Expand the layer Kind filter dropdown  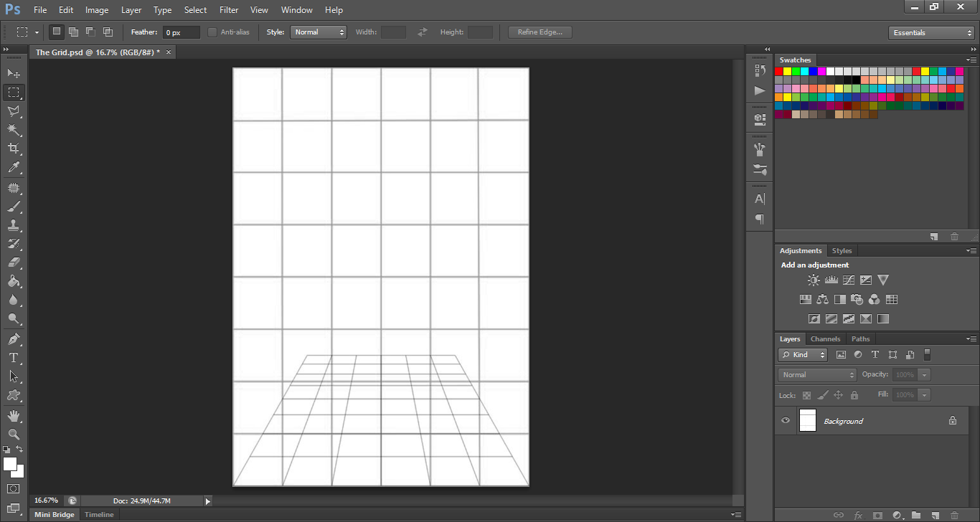click(x=803, y=355)
